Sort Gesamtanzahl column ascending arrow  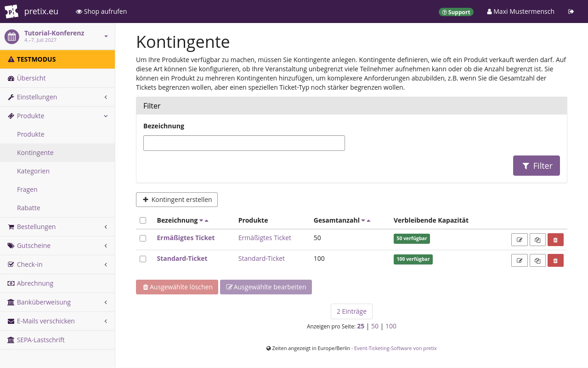(x=368, y=221)
